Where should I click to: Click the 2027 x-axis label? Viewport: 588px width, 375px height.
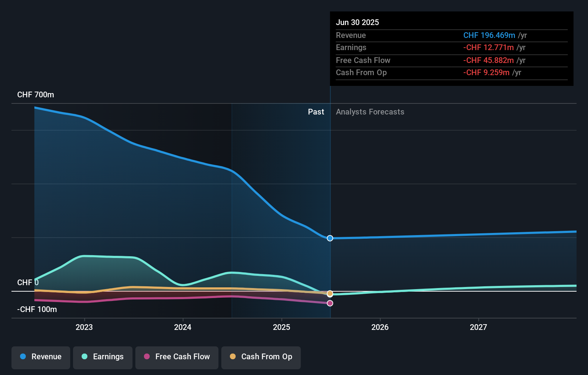(478, 327)
